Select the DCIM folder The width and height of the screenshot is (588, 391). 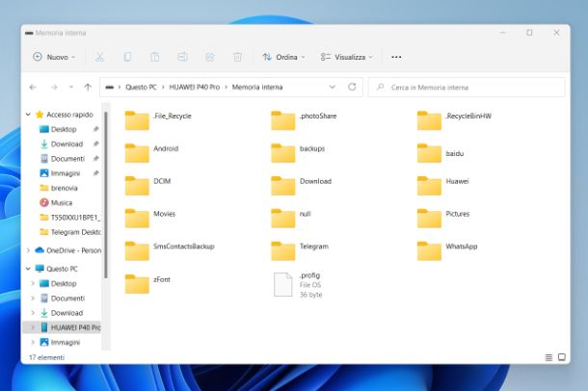click(148, 185)
